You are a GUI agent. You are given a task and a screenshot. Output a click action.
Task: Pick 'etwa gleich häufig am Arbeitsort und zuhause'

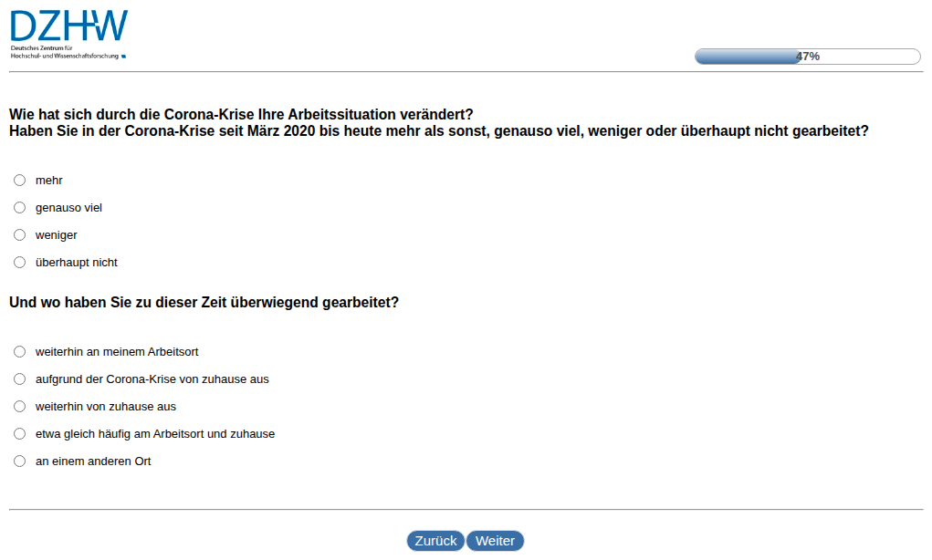coord(19,433)
